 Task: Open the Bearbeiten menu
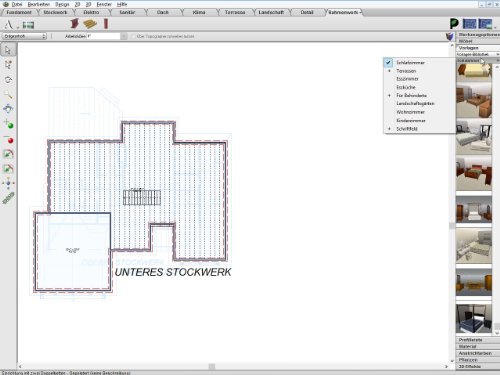click(x=39, y=4)
